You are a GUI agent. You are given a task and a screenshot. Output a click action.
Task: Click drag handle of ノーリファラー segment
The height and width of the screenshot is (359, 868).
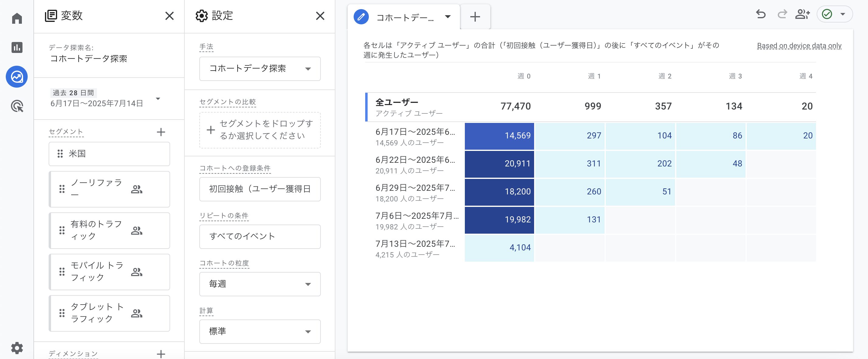(x=62, y=189)
